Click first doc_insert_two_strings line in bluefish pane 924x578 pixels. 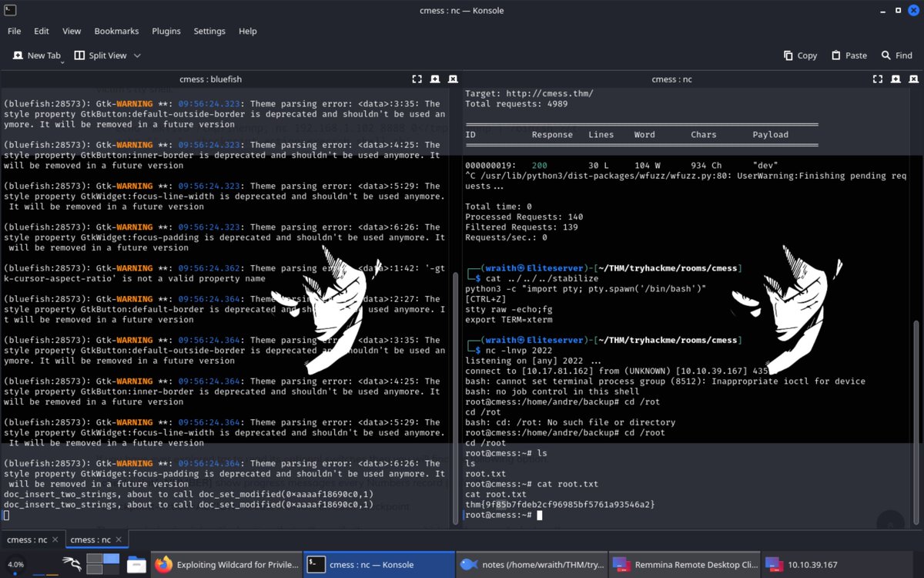pyautogui.click(x=189, y=494)
